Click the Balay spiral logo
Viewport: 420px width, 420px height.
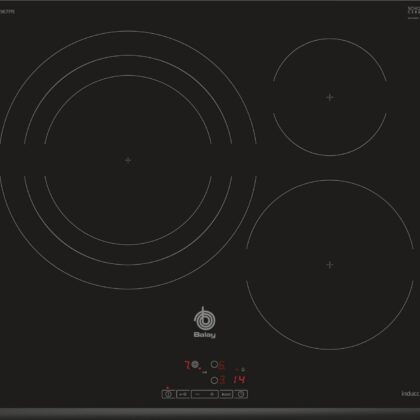(x=204, y=318)
